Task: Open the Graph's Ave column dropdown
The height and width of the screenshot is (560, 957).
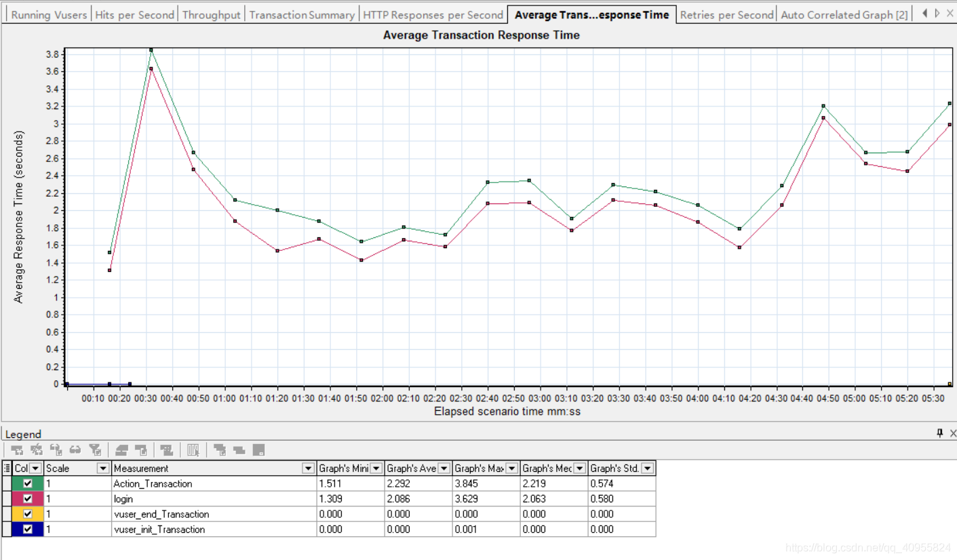Action: click(x=444, y=468)
